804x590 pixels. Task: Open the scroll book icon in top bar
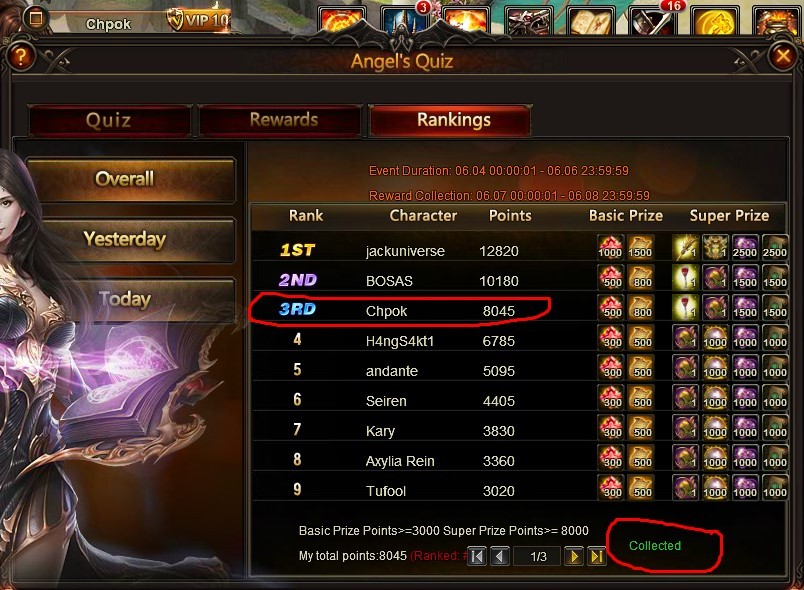tap(592, 21)
